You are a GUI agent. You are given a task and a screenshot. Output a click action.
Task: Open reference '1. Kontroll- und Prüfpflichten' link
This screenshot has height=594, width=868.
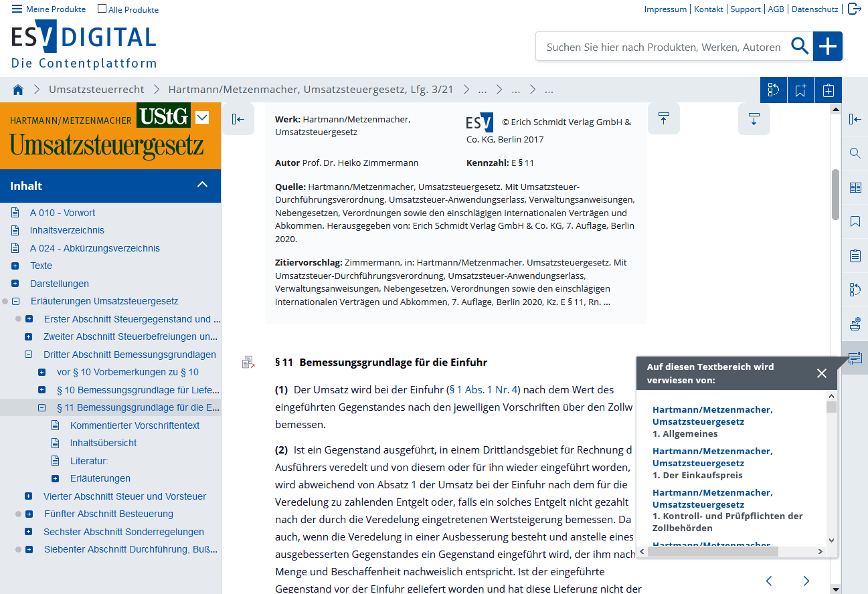[728, 510]
